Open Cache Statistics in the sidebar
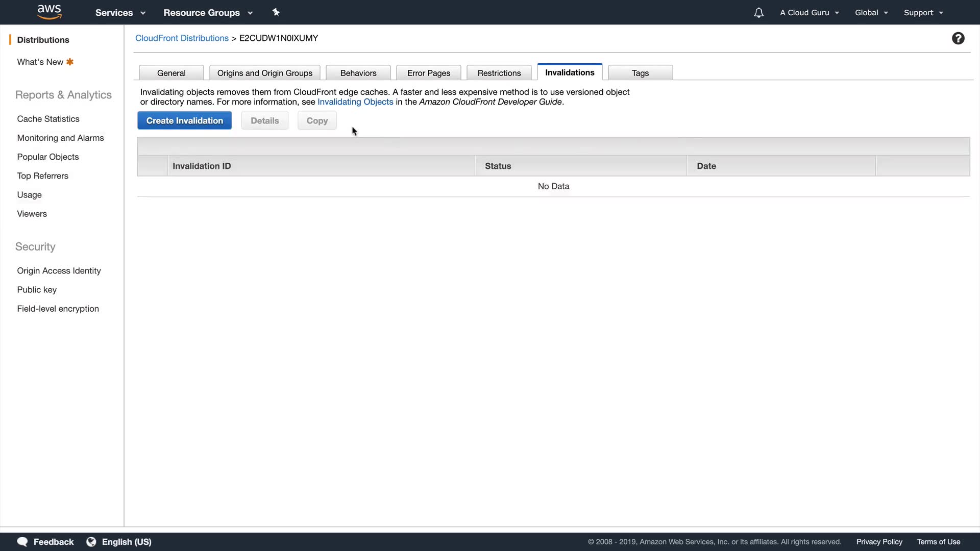Screen dimensions: 980x551 (48, 119)
